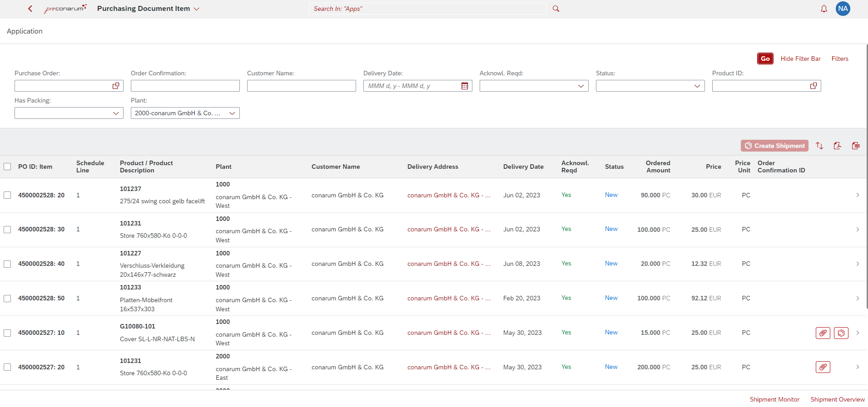
Task: Click the back navigation arrow
Action: (30, 9)
